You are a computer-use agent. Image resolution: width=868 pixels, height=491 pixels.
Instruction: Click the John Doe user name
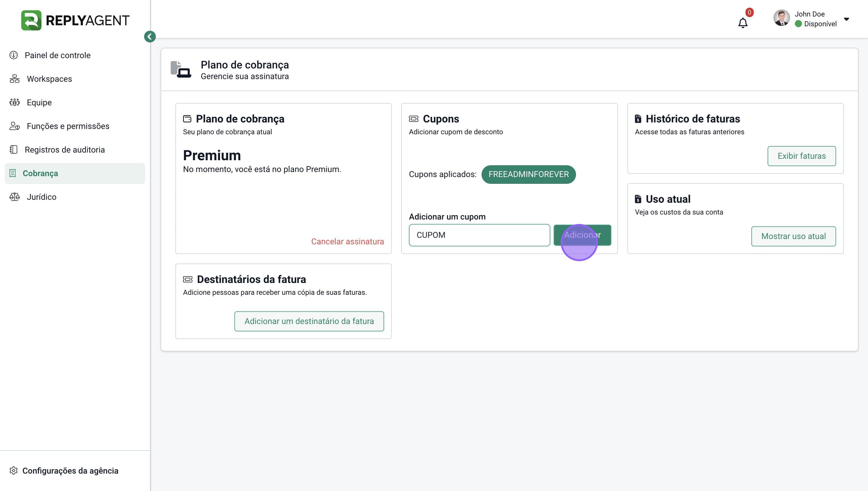809,14
